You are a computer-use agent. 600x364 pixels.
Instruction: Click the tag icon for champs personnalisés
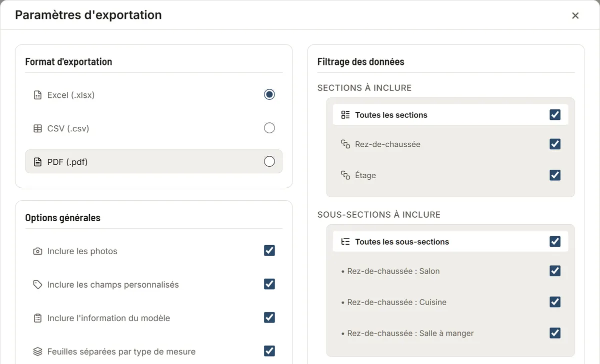pos(37,285)
